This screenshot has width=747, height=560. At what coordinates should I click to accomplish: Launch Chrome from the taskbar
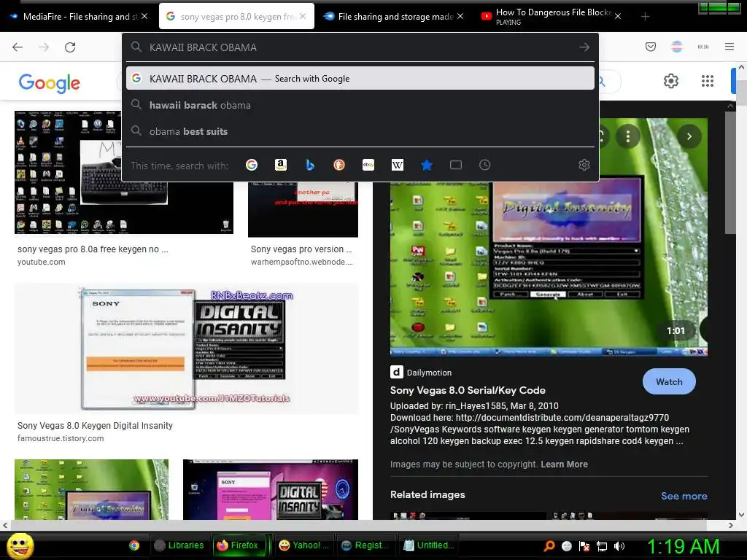(x=134, y=545)
